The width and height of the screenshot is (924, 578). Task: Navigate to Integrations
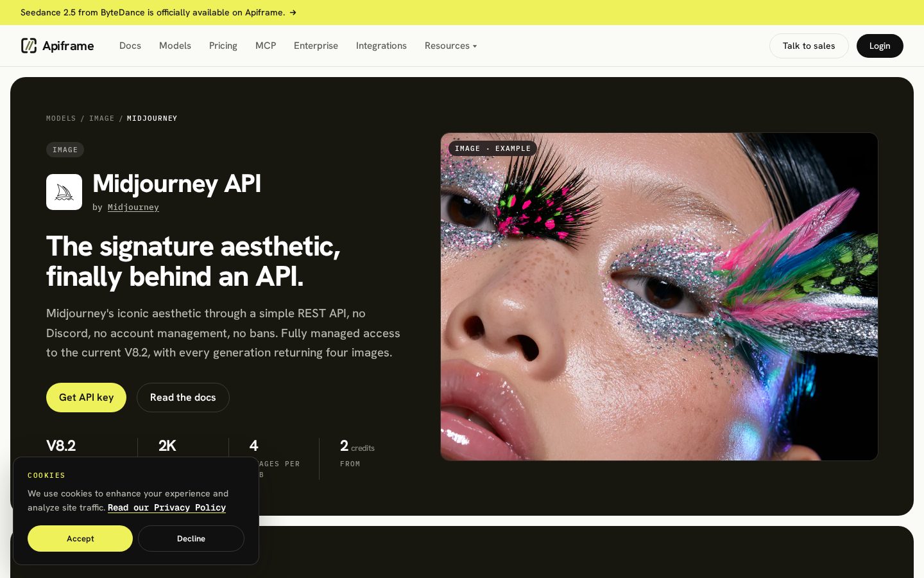pos(381,46)
